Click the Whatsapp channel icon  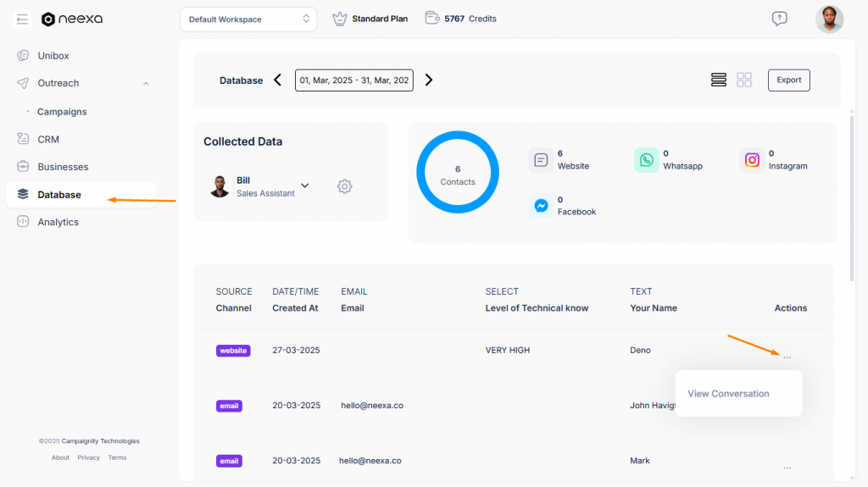tap(646, 160)
